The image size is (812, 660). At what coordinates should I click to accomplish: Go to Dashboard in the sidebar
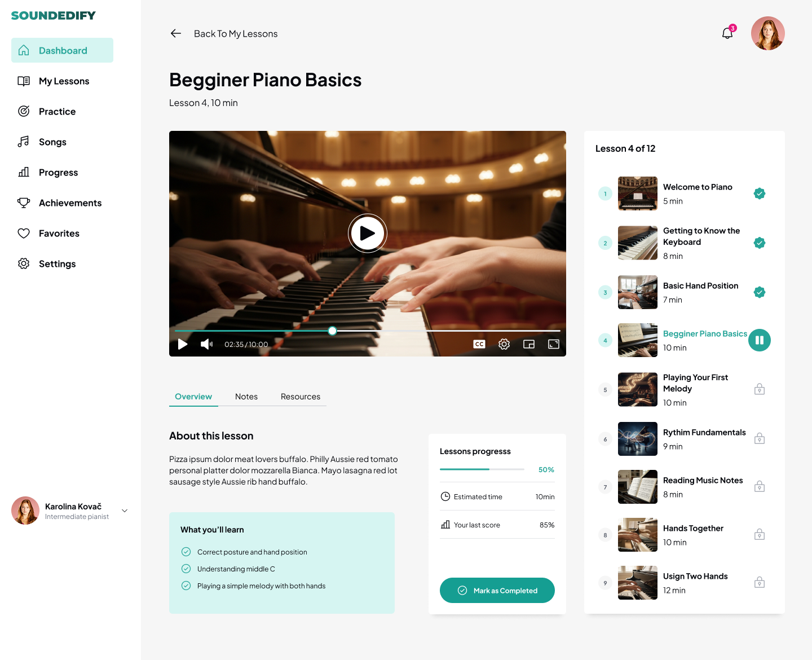pos(62,50)
